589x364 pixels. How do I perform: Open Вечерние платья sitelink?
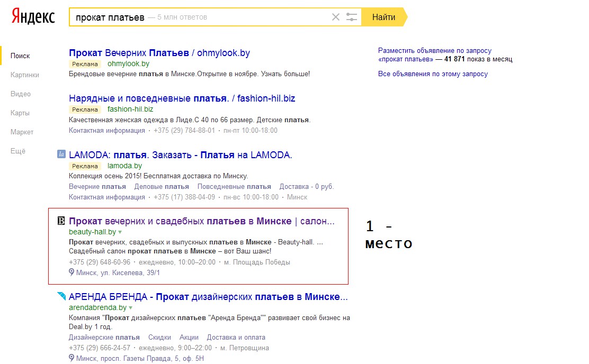[97, 187]
